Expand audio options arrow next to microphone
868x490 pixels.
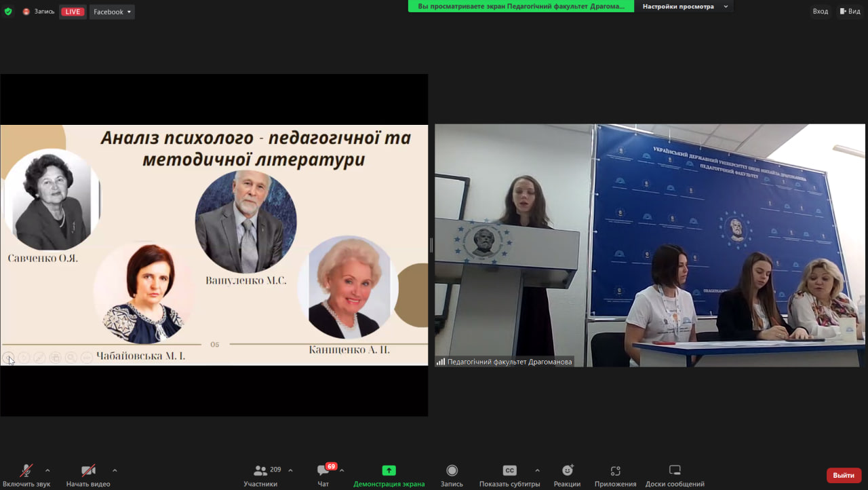pyautogui.click(x=47, y=470)
